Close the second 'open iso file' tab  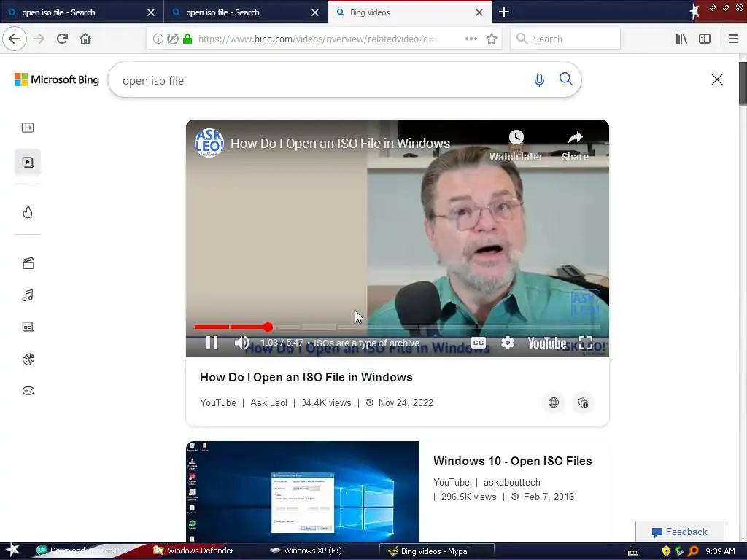pyautogui.click(x=315, y=12)
